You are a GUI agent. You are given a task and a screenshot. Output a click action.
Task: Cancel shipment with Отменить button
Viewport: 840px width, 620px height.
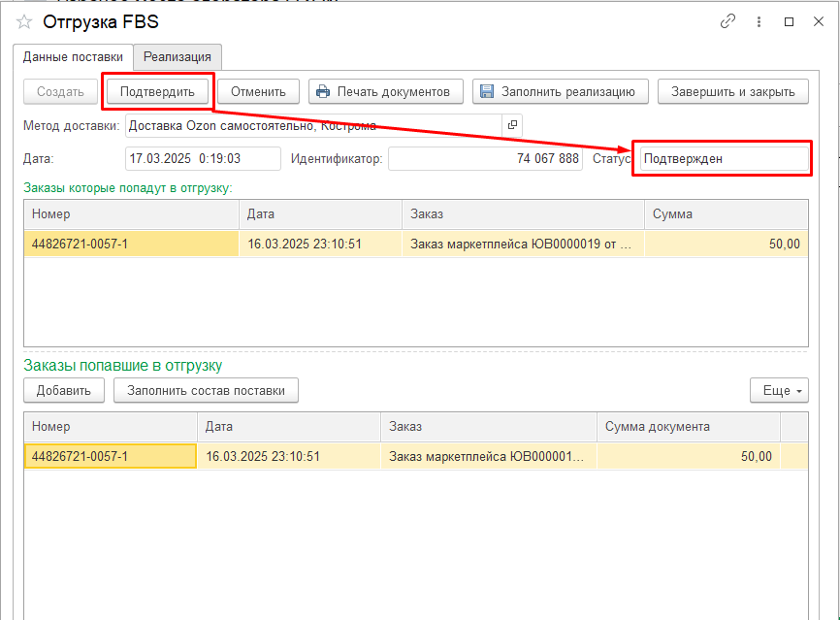[x=258, y=91]
